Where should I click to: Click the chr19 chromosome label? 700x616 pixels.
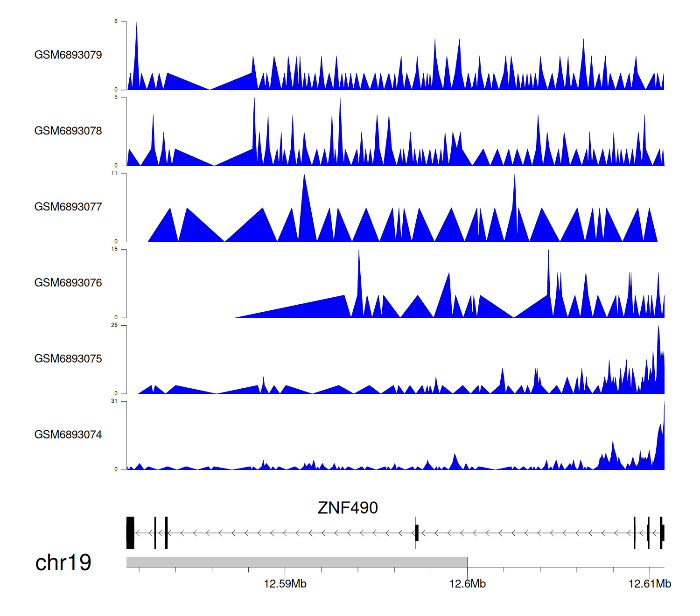coord(63,563)
